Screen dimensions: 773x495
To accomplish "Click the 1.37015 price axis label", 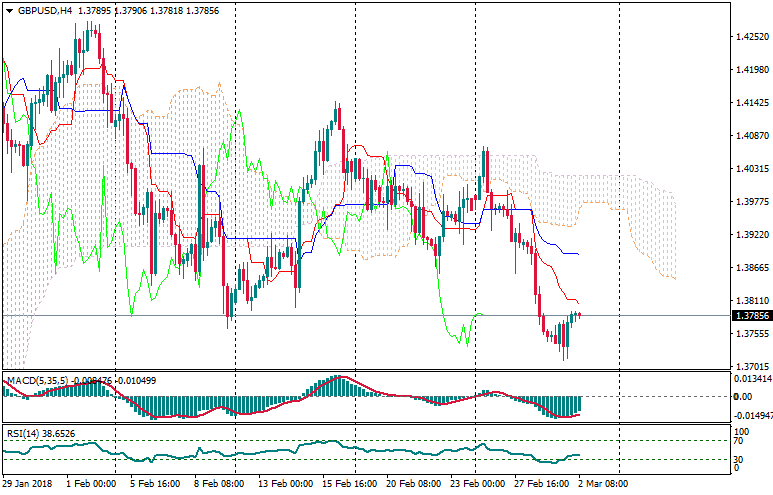I will click(x=751, y=367).
